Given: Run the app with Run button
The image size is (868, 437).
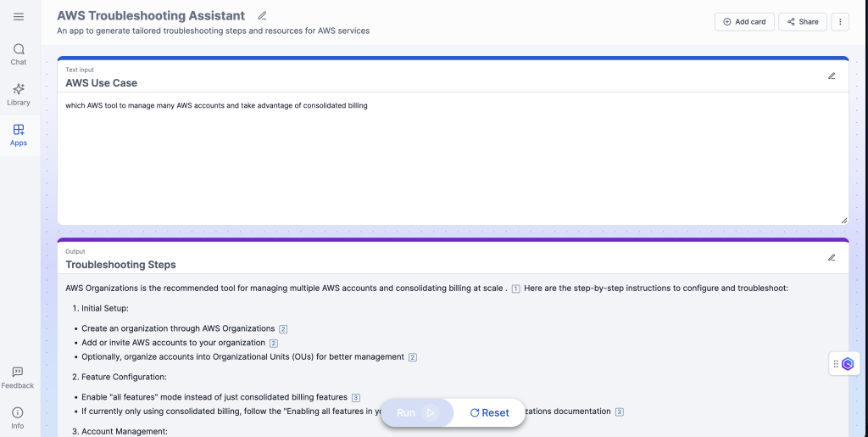Looking at the screenshot, I should [x=417, y=412].
